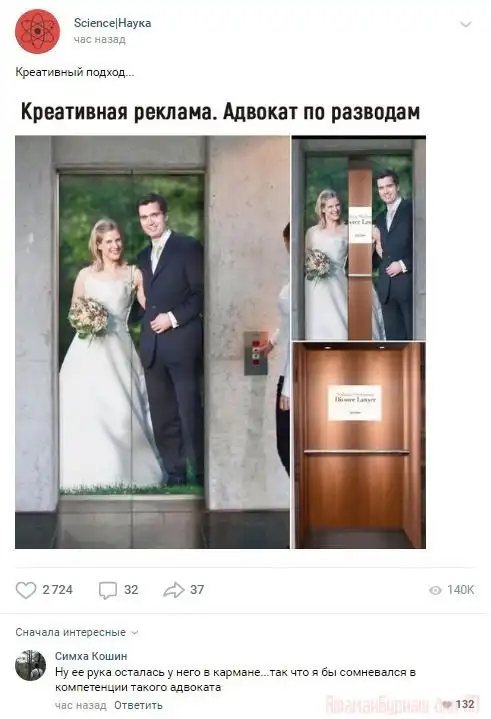Open the post timestamp 'час назад'
The height and width of the screenshot is (719, 491).
click(x=99, y=39)
